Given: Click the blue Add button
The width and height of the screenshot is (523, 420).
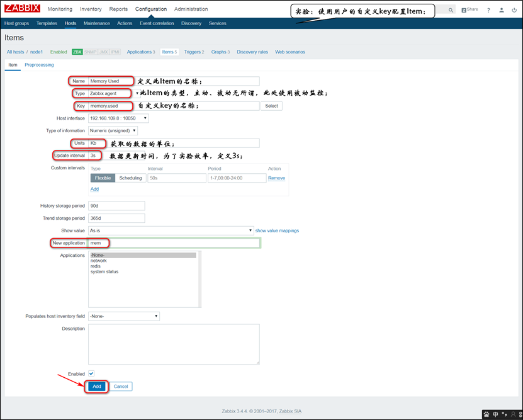Looking at the screenshot, I should tap(97, 386).
